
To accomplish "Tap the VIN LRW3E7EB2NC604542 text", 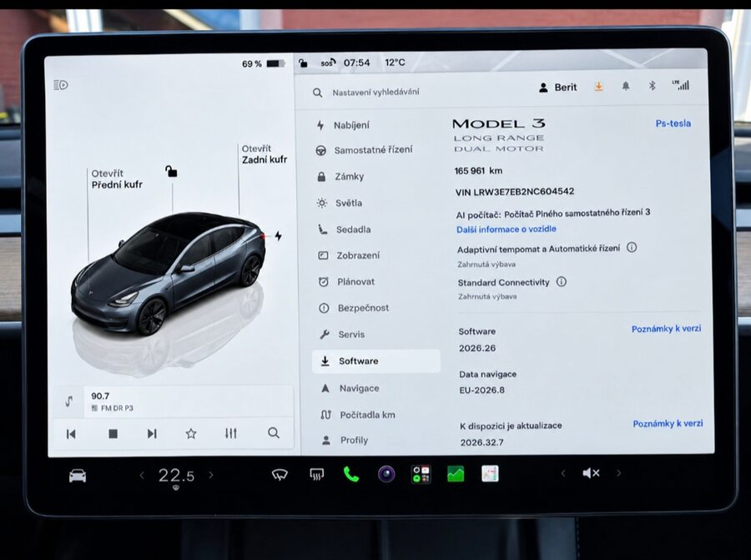I will [x=515, y=192].
